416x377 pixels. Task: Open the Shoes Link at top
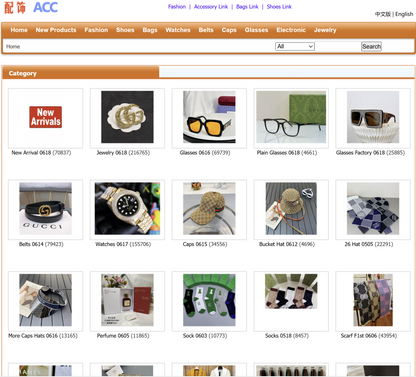(279, 7)
